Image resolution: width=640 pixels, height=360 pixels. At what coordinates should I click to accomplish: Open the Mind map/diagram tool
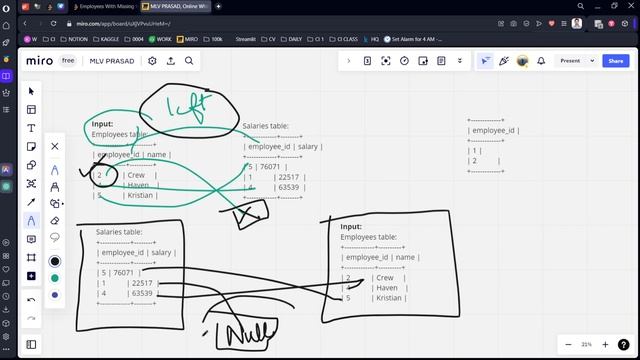pos(31,184)
